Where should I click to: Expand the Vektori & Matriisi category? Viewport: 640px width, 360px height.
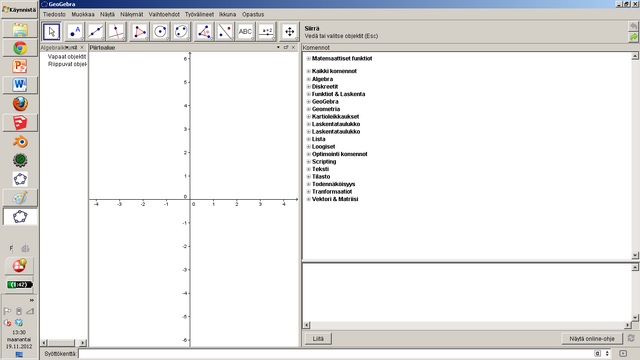coord(309,199)
